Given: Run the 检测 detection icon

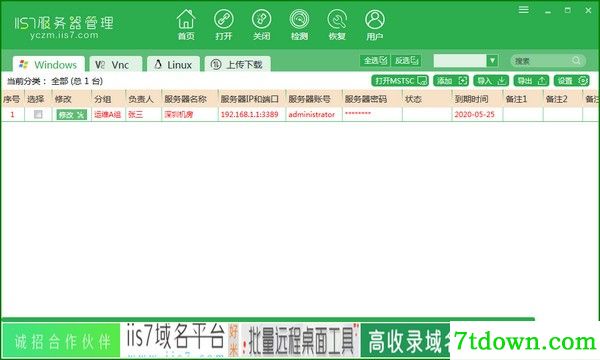Looking at the screenshot, I should 299,24.
